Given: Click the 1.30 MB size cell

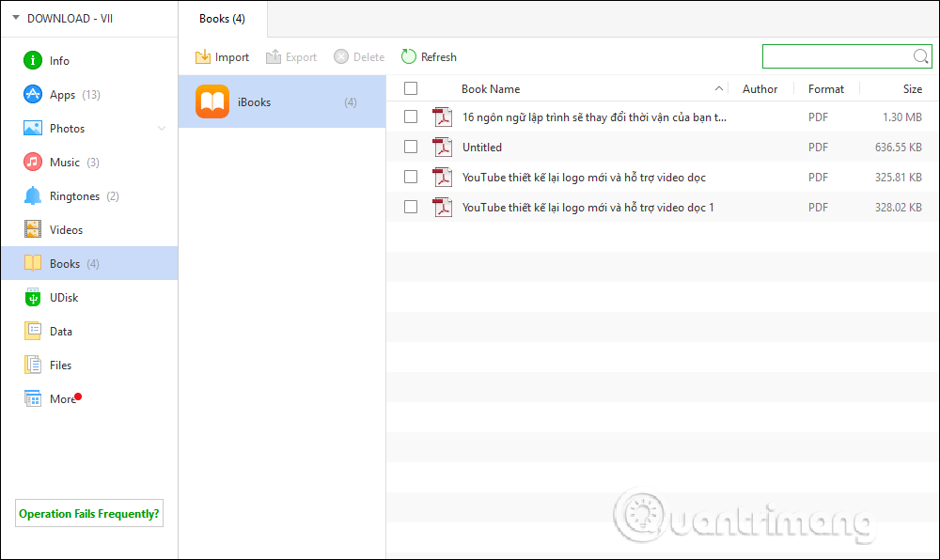Looking at the screenshot, I should tap(902, 117).
